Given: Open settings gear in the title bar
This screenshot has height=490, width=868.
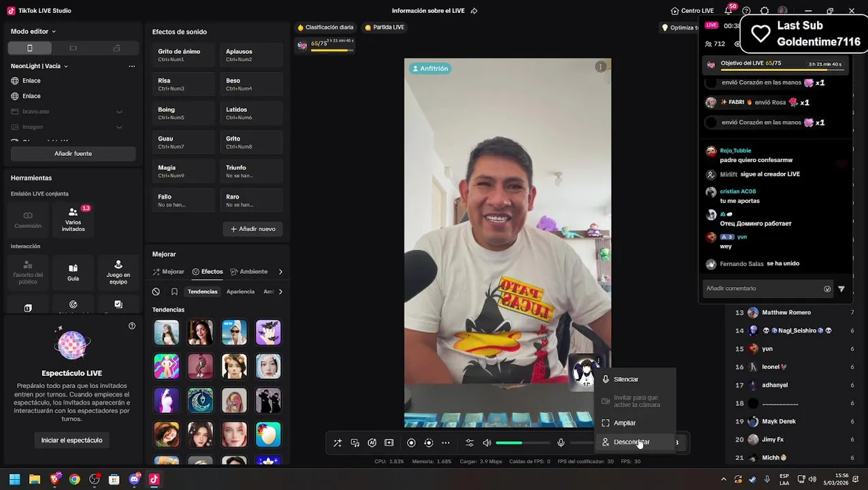Looking at the screenshot, I should tap(765, 11).
